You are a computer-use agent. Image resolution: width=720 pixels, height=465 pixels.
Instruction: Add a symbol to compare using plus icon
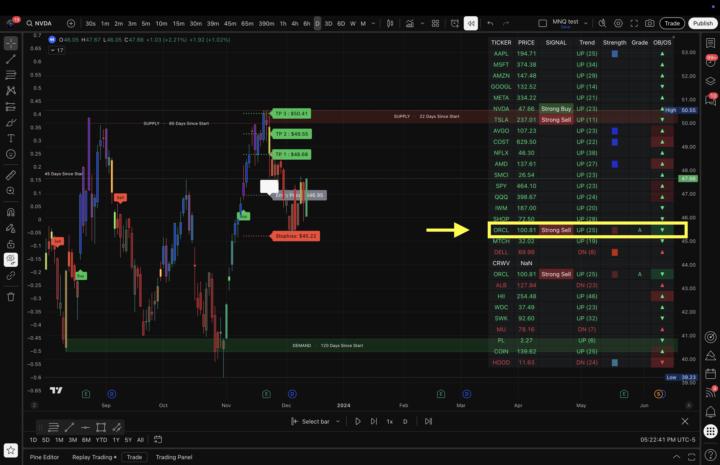pyautogui.click(x=71, y=23)
